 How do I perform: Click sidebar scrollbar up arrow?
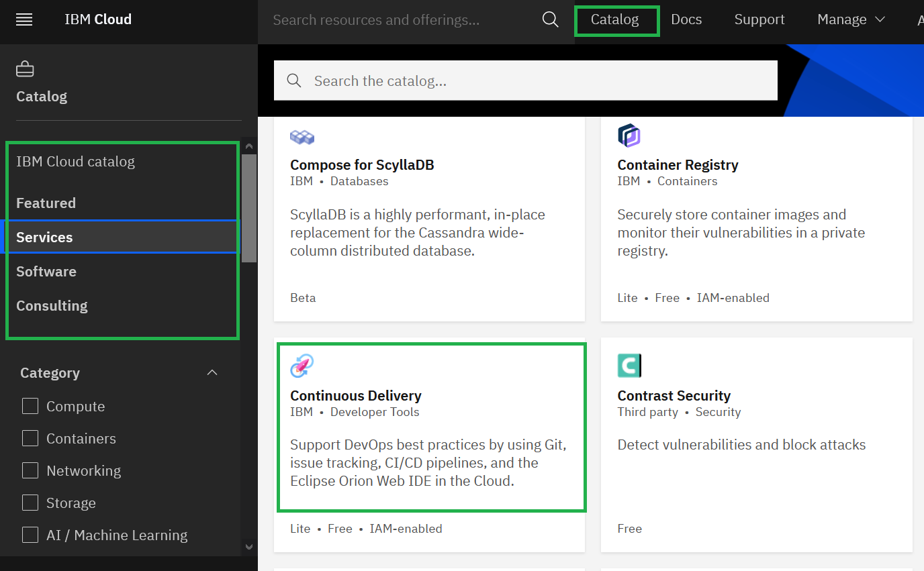tap(249, 147)
